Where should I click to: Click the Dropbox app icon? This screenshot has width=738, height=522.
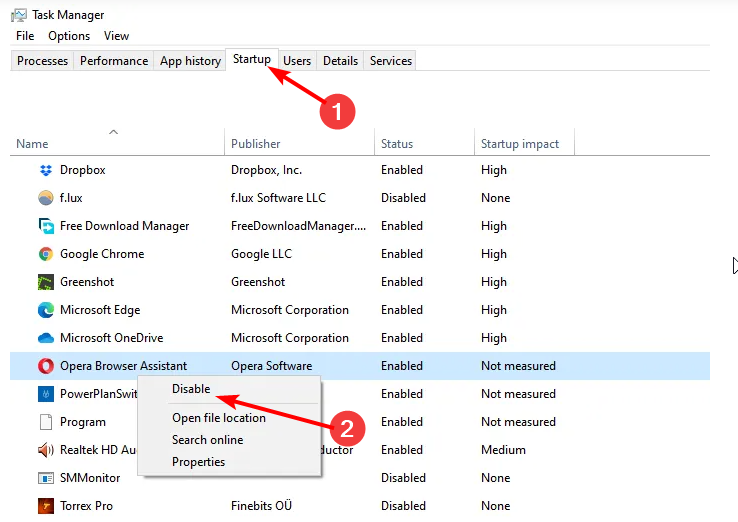tap(46, 170)
